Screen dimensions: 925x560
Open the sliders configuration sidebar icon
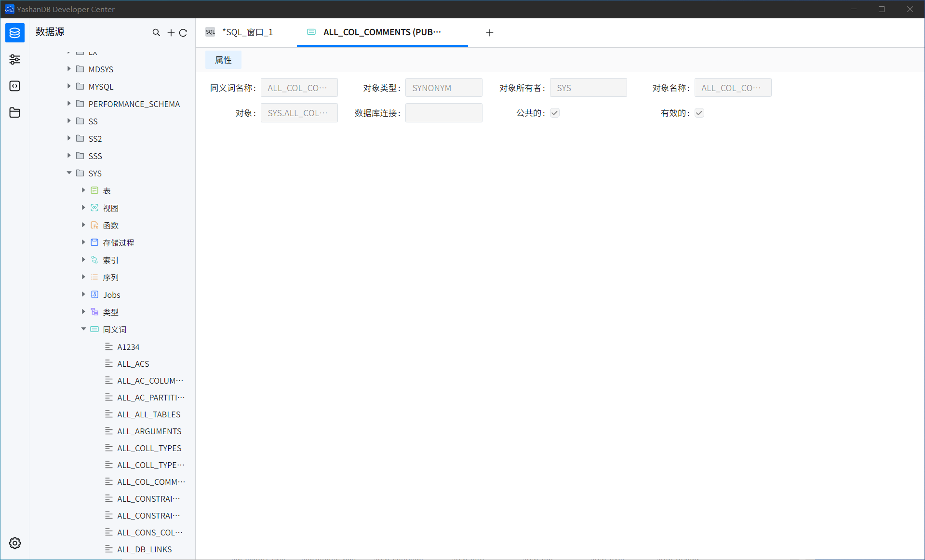tap(14, 59)
